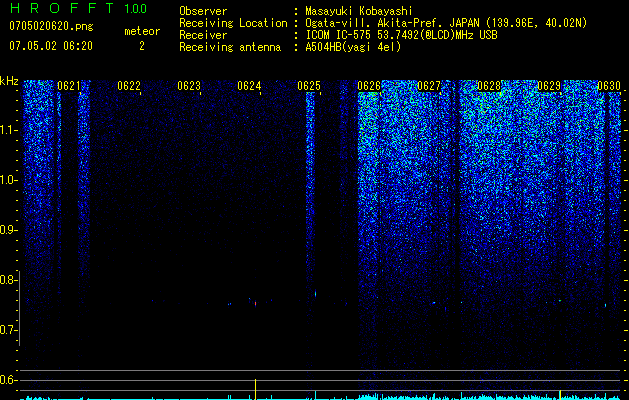Click the 0622 time marker

click(x=129, y=86)
